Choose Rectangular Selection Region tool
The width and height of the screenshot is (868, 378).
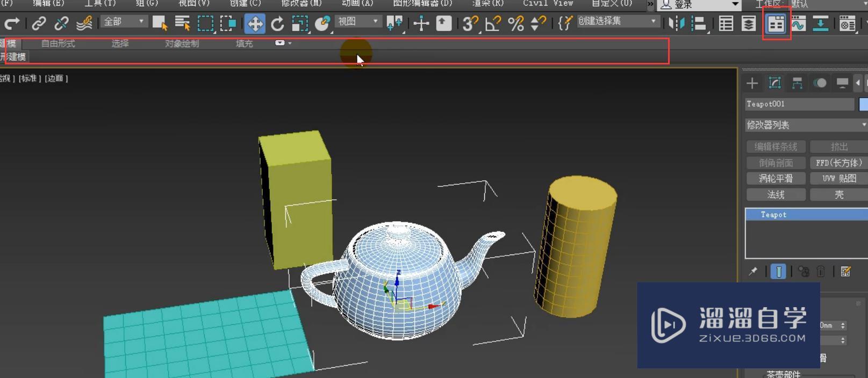click(205, 23)
